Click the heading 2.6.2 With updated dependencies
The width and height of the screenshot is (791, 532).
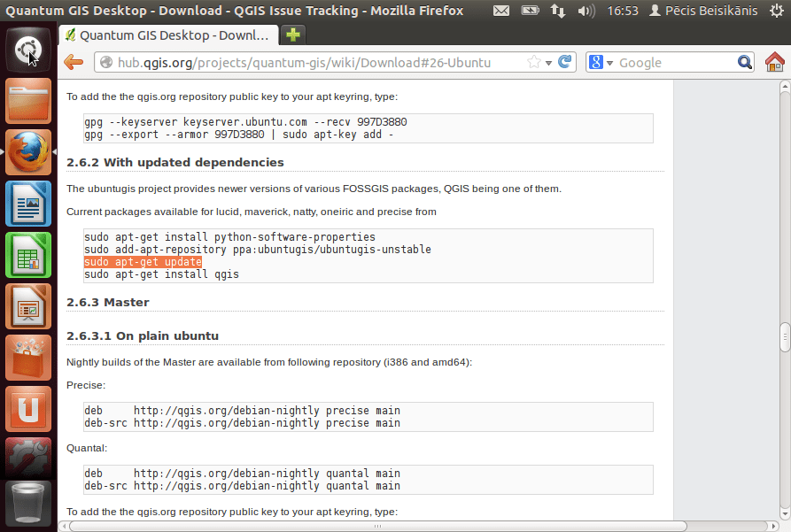[x=175, y=162]
